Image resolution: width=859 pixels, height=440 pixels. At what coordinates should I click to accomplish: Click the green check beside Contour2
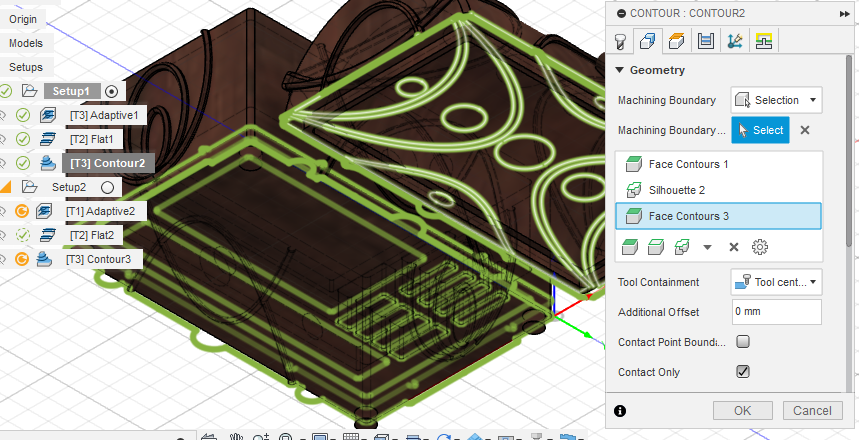22,163
